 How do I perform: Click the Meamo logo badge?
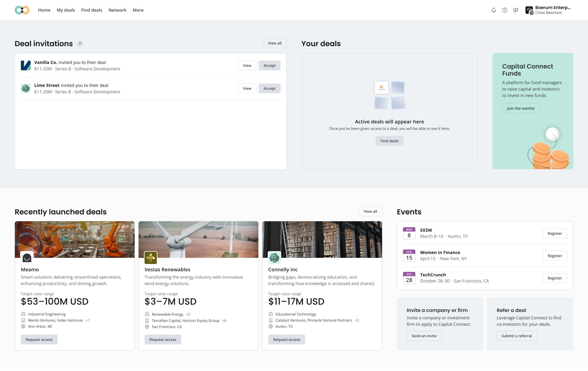tap(27, 258)
